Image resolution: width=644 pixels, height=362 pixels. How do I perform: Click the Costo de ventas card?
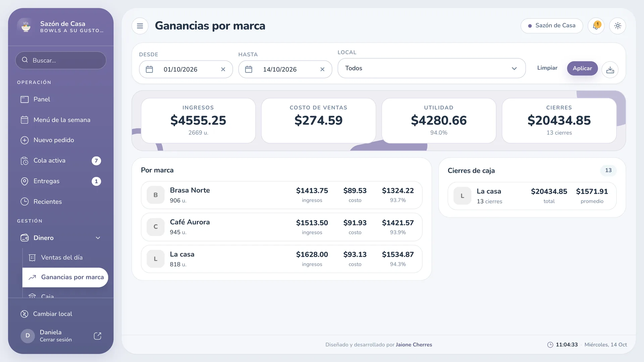click(x=318, y=121)
